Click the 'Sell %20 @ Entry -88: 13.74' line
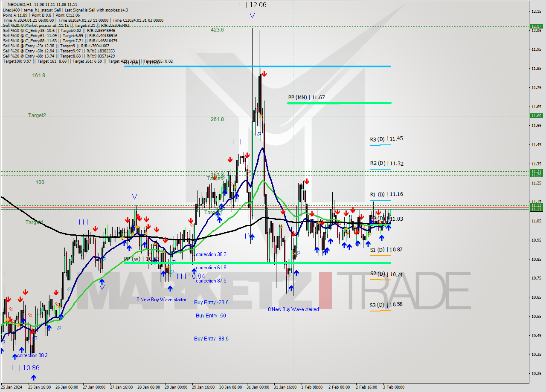546x392 pixels. point(58,56)
